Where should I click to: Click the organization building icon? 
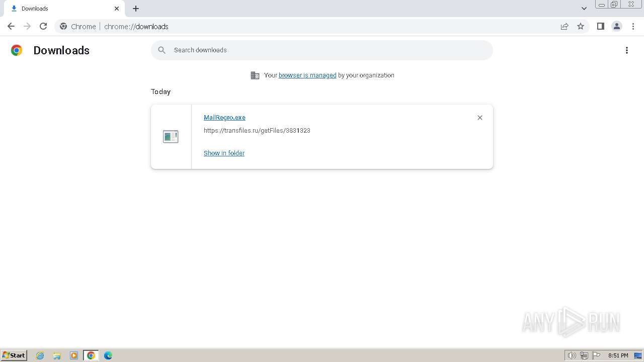click(255, 75)
